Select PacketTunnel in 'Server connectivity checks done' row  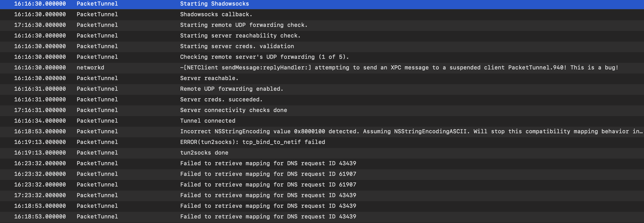(97, 110)
